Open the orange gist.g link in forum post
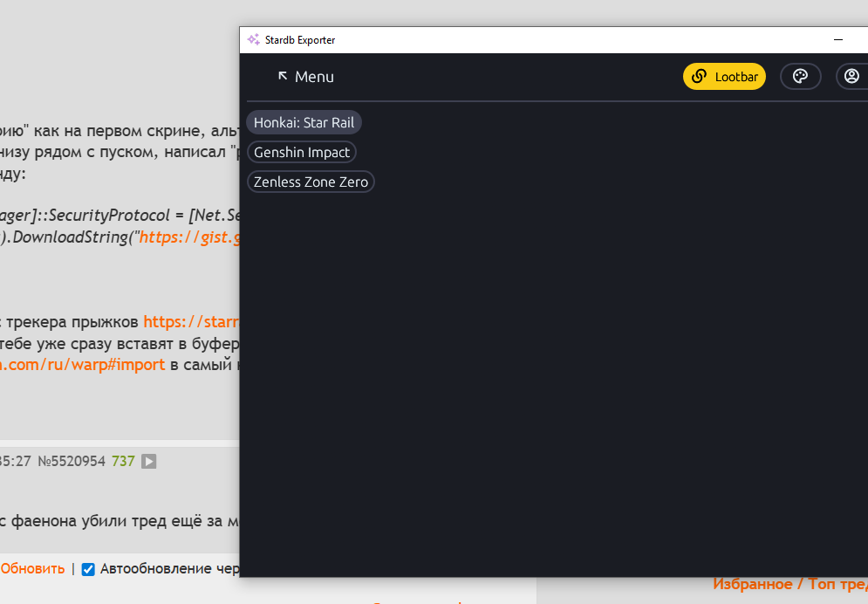Image resolution: width=868 pixels, height=604 pixels. [189, 237]
